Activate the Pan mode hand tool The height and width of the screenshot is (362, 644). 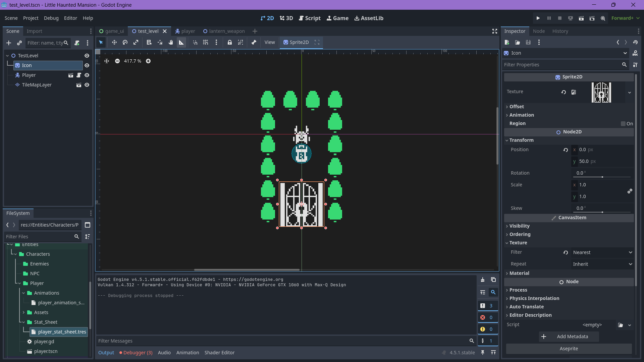[x=171, y=42]
